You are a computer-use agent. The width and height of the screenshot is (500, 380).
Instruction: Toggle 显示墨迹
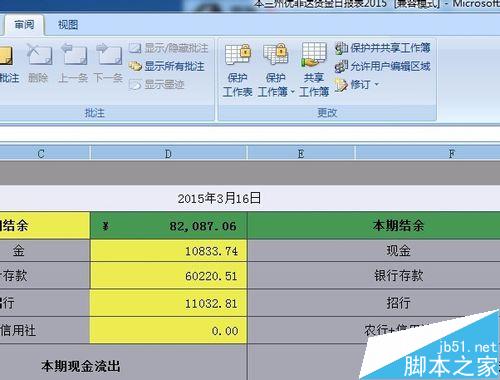pyautogui.click(x=156, y=85)
